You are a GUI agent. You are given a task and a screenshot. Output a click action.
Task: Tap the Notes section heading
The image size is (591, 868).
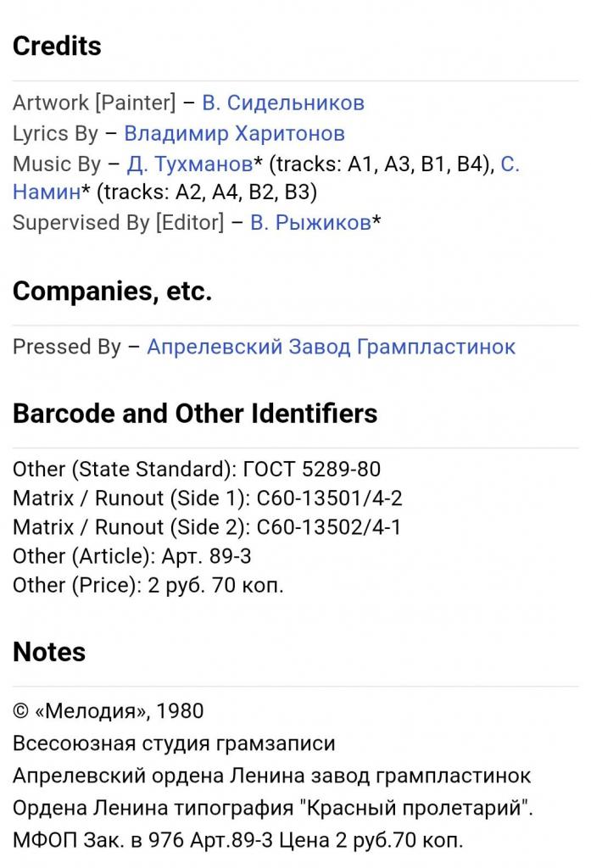[x=49, y=652]
